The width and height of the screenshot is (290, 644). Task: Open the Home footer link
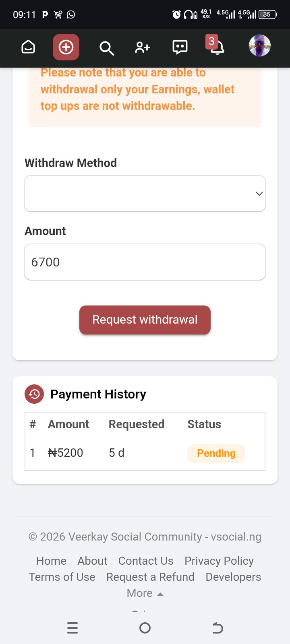click(51, 561)
